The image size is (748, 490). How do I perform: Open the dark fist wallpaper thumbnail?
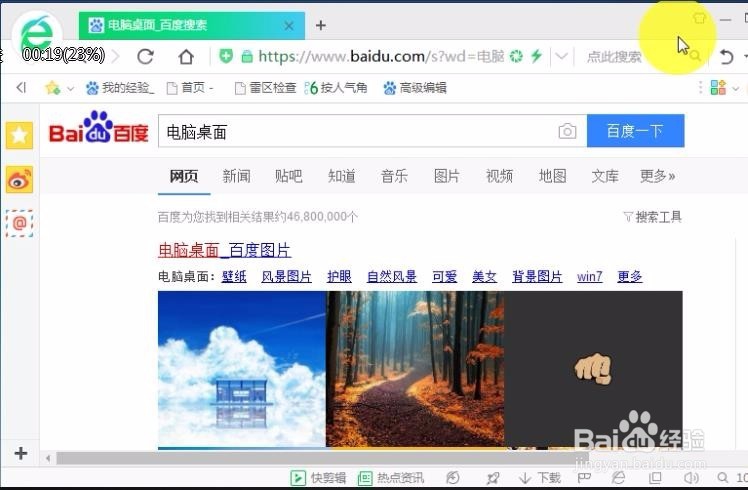tap(593, 369)
